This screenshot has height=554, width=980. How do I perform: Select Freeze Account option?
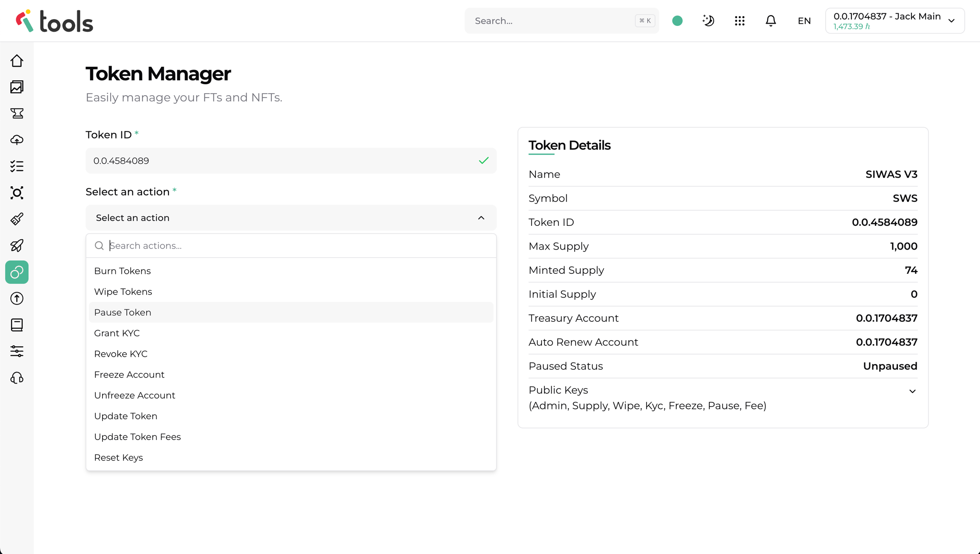point(129,375)
